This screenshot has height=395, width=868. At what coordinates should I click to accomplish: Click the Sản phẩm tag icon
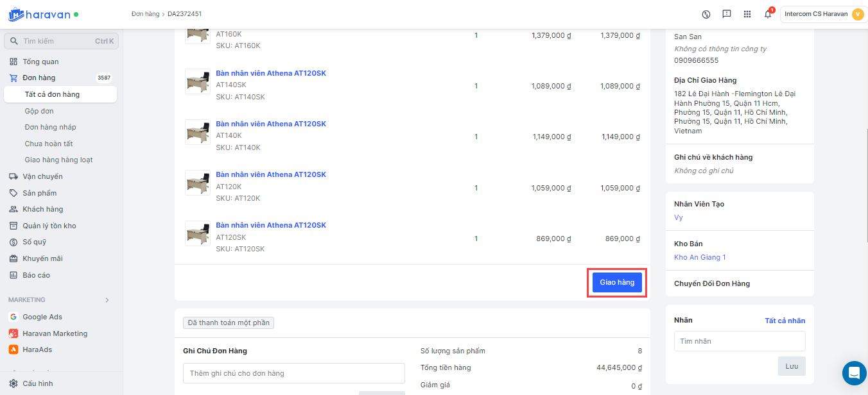[x=13, y=193]
